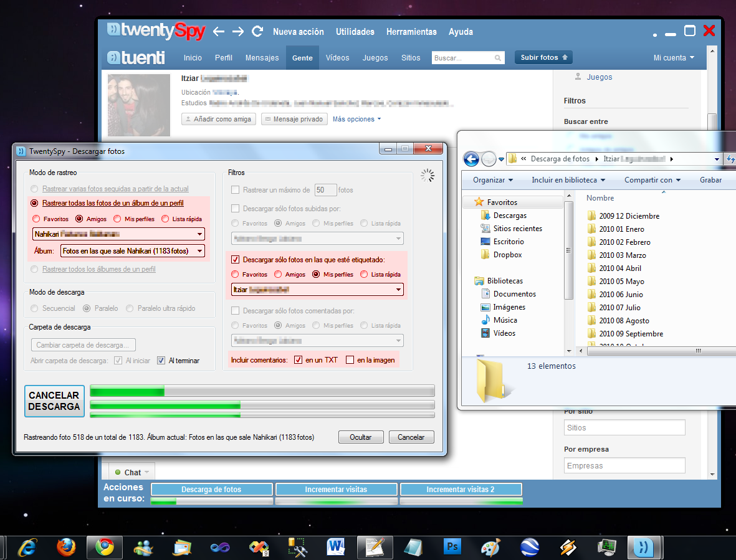Switch to Google Chrome in taskbar

(x=105, y=548)
